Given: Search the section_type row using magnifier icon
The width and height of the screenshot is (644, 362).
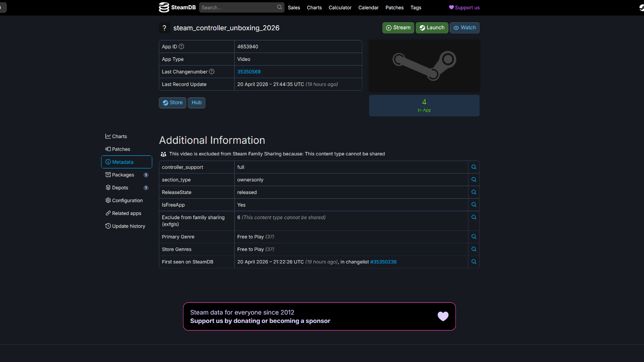Looking at the screenshot, I should (474, 180).
